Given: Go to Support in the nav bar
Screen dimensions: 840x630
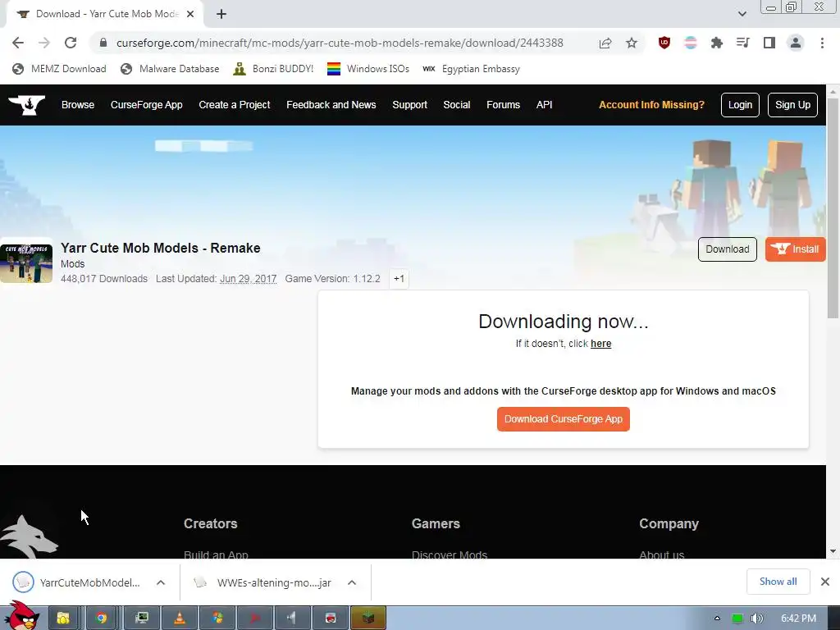Looking at the screenshot, I should 410,105.
